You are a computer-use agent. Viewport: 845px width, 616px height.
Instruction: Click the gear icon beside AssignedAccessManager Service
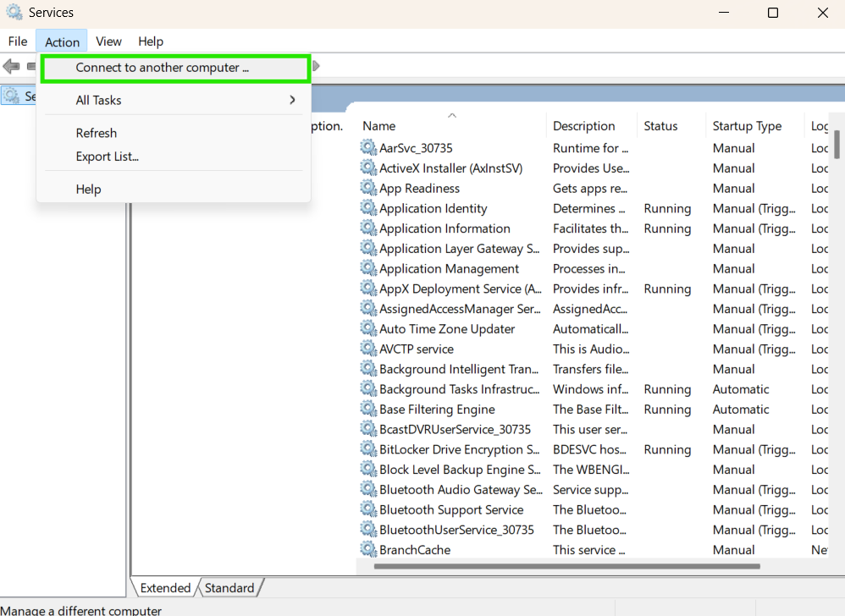[x=368, y=309]
